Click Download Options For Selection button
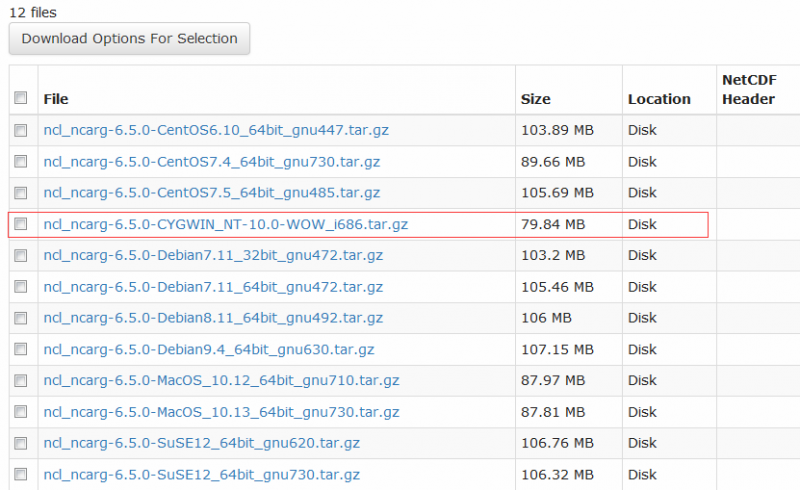800x490 pixels. click(x=129, y=39)
